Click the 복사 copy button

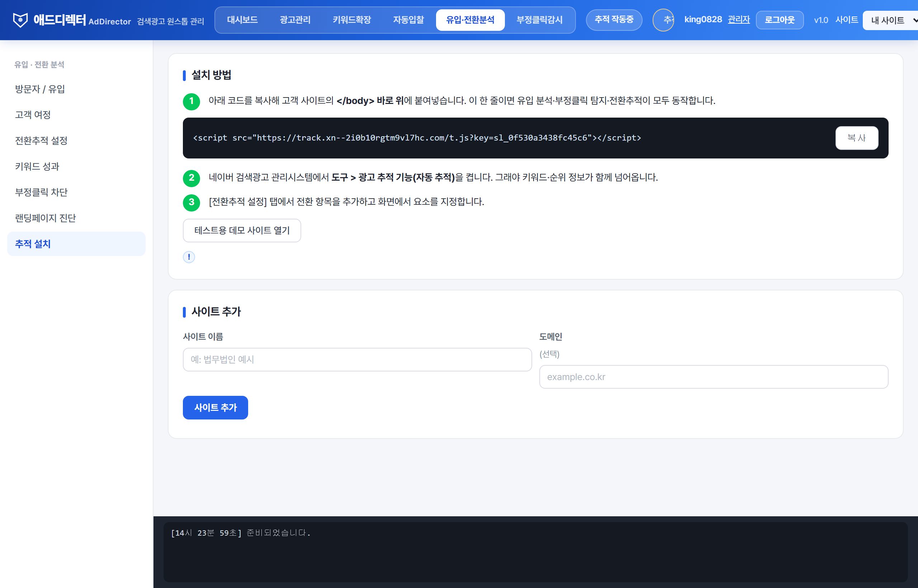(857, 138)
